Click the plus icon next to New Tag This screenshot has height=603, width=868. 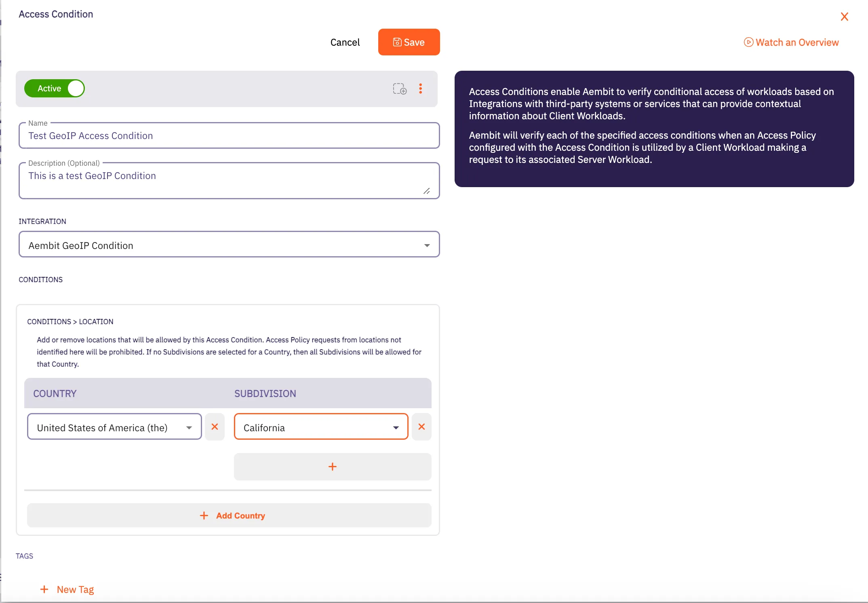click(x=44, y=590)
